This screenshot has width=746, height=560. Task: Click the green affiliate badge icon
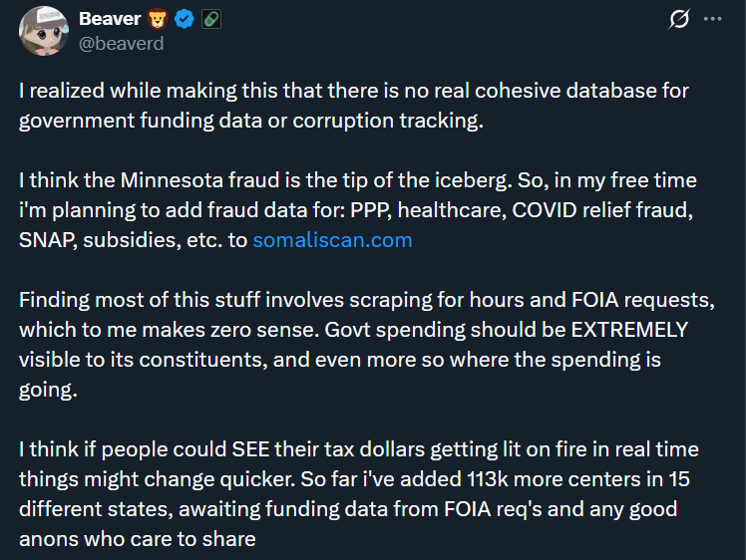pos(210,19)
